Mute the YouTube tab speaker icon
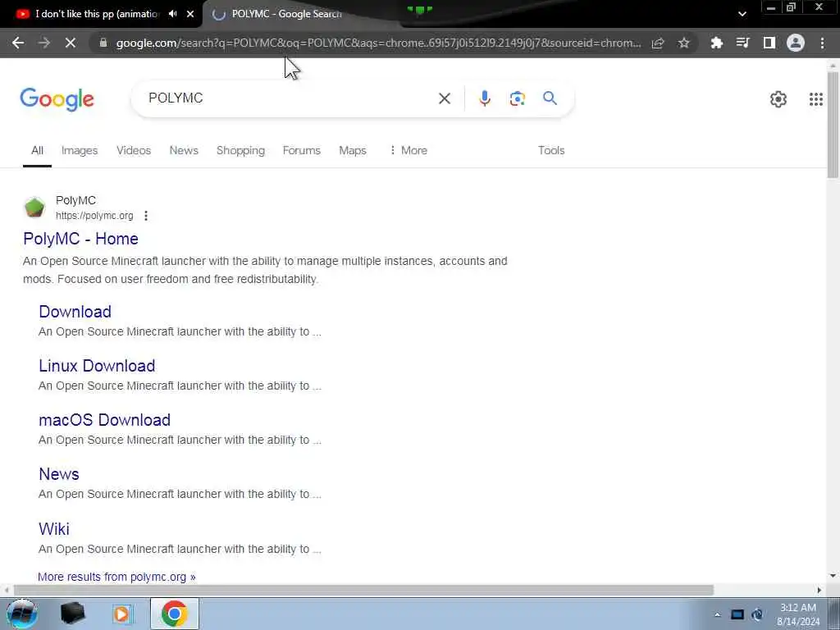The height and width of the screenshot is (630, 840). (172, 14)
